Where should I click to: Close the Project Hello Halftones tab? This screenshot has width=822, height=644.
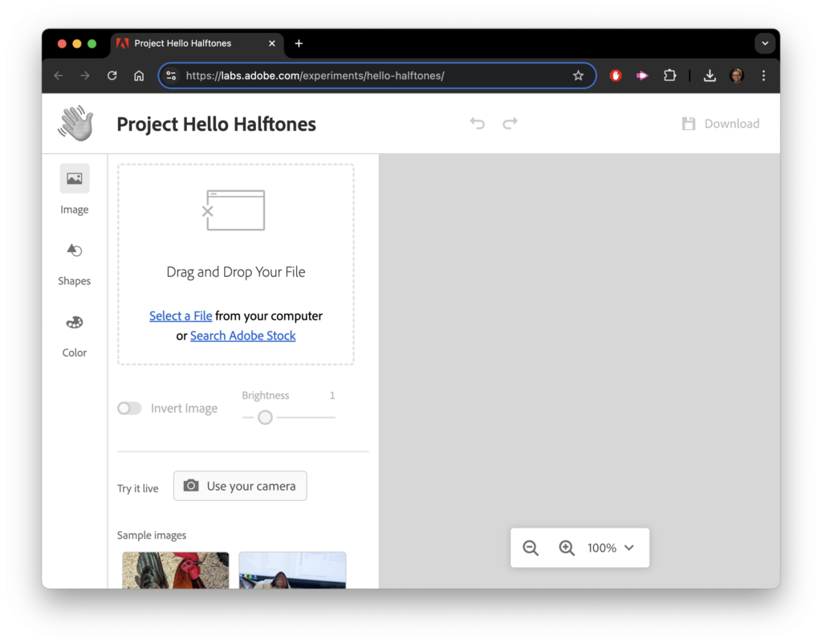tap(271, 43)
